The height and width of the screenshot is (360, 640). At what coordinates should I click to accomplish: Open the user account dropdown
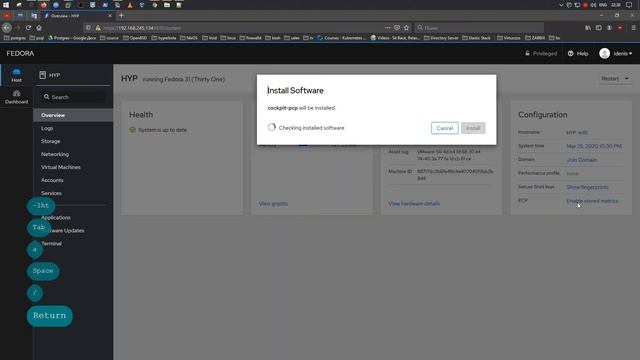click(x=616, y=53)
